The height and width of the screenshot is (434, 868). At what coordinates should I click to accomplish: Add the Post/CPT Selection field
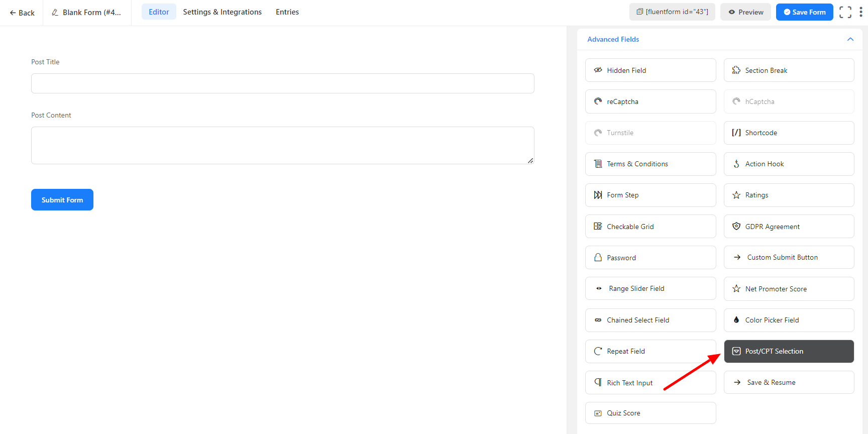(x=788, y=351)
